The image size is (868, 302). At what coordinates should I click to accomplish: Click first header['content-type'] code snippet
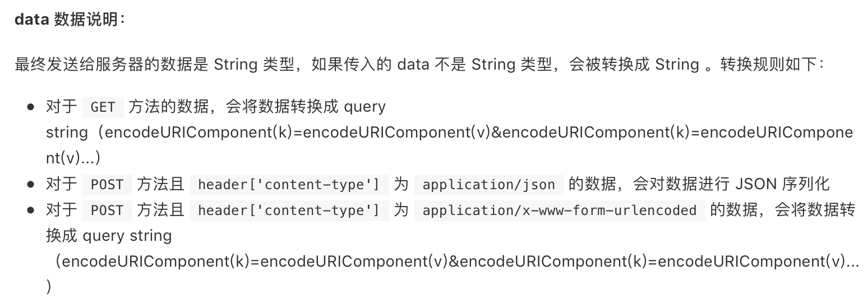tap(289, 185)
